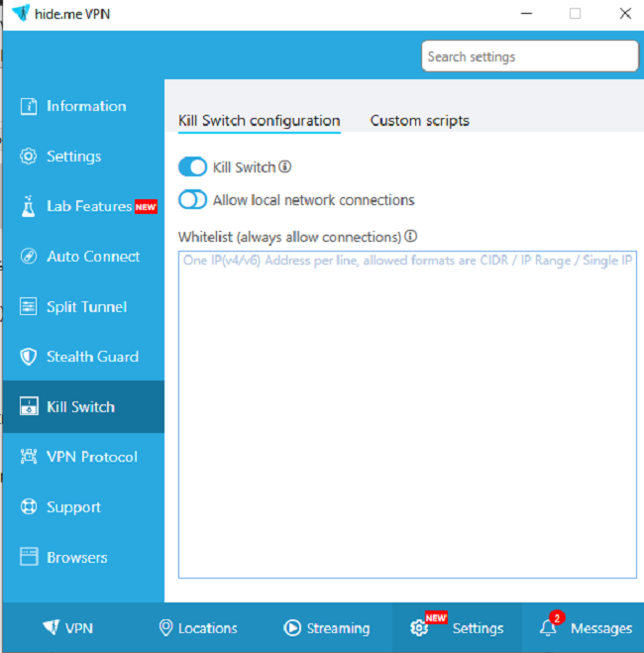The width and height of the screenshot is (644, 653).
Task: Click the red NEW badge on Lab Features
Action: (x=146, y=206)
